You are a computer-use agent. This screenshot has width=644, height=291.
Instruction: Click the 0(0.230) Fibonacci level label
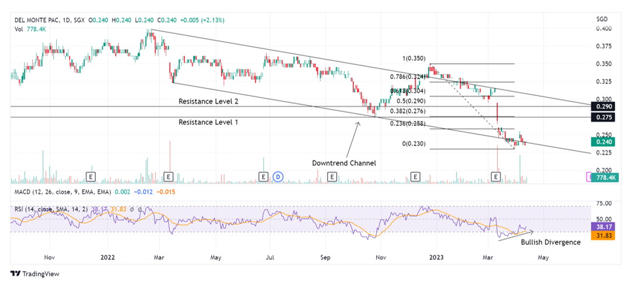413,144
